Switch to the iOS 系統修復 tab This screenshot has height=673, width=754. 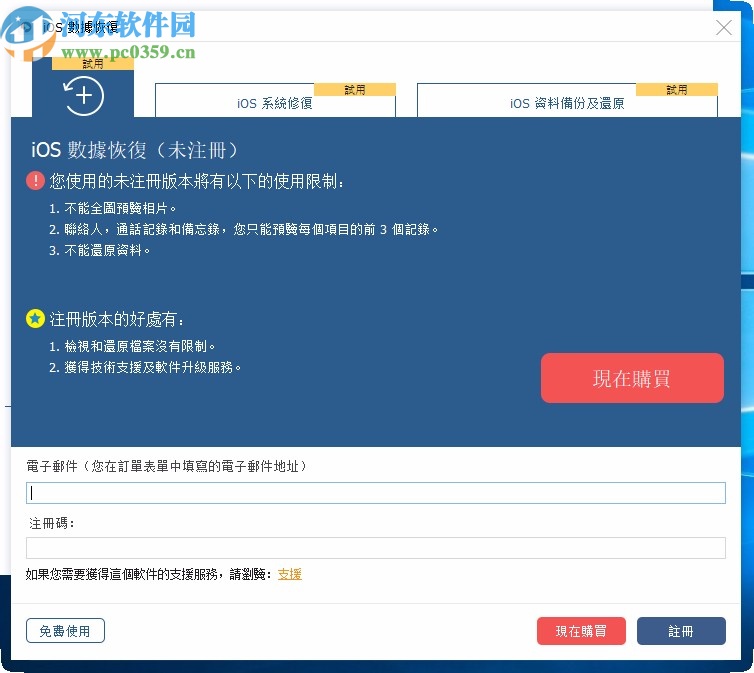pyautogui.click(x=275, y=100)
